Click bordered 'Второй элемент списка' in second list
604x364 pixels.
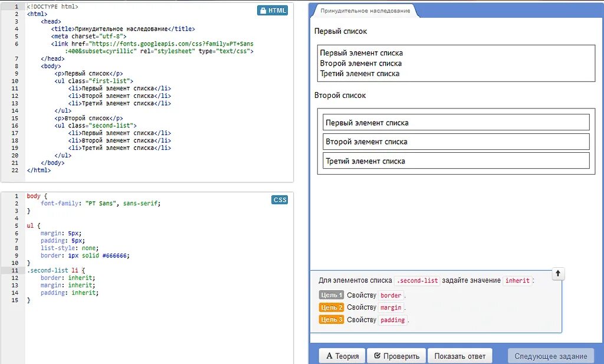[x=456, y=142]
